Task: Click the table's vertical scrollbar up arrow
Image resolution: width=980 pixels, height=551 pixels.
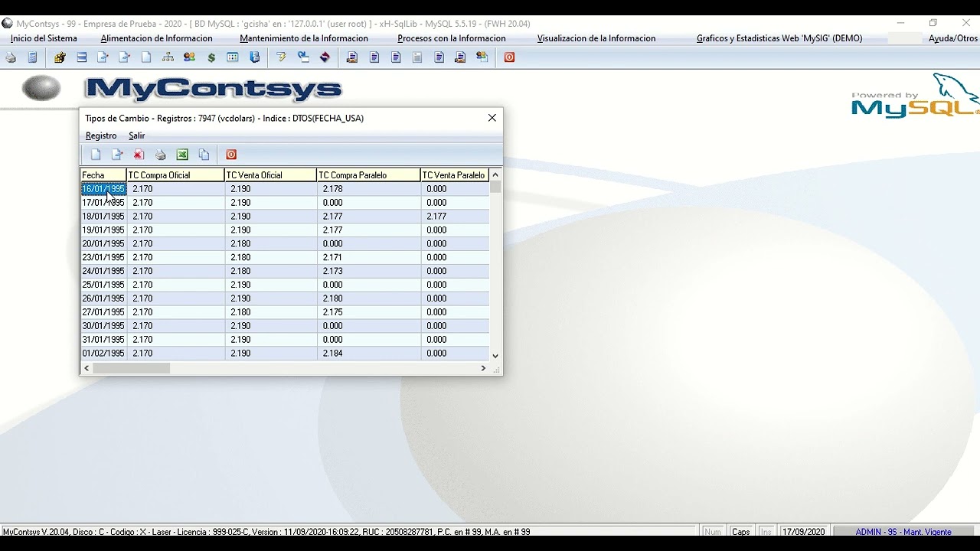Action: coord(495,174)
